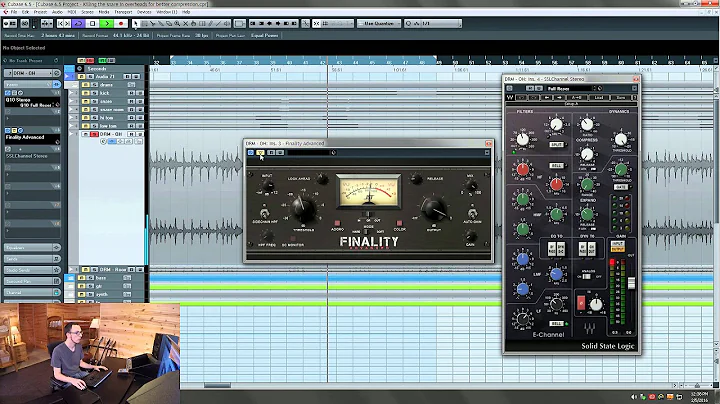This screenshot has height=404, width=720.
Task: Select the Q10 Stereo insert slot
Action: click(x=31, y=102)
